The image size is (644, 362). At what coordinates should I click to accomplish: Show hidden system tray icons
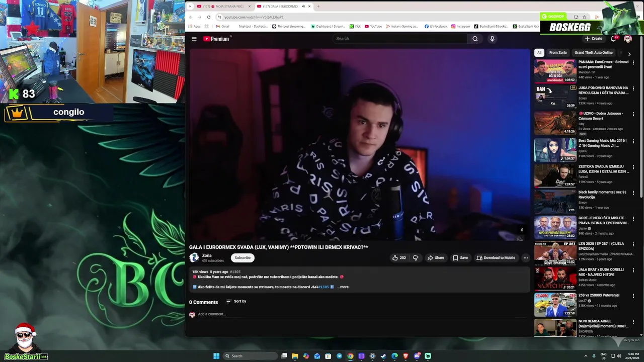(586, 356)
